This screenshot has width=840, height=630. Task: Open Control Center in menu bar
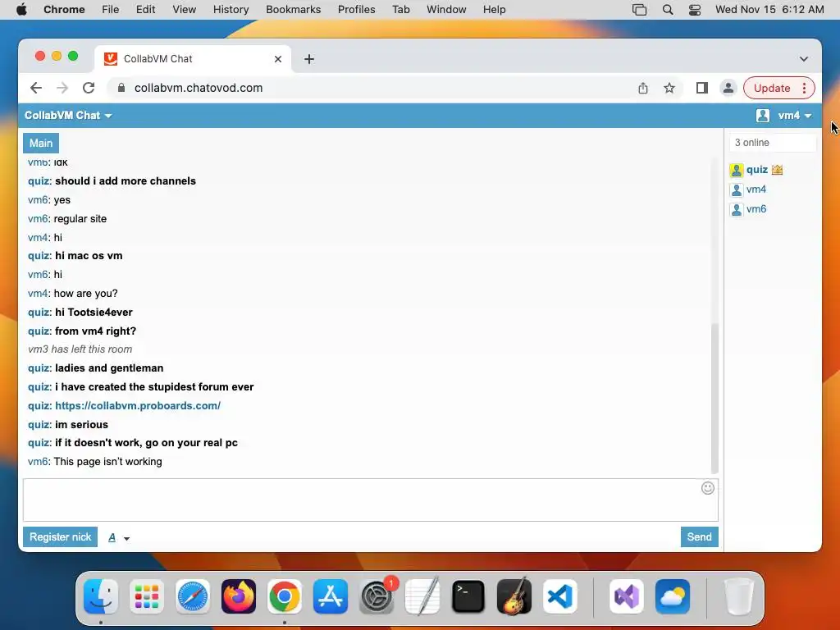click(x=695, y=10)
